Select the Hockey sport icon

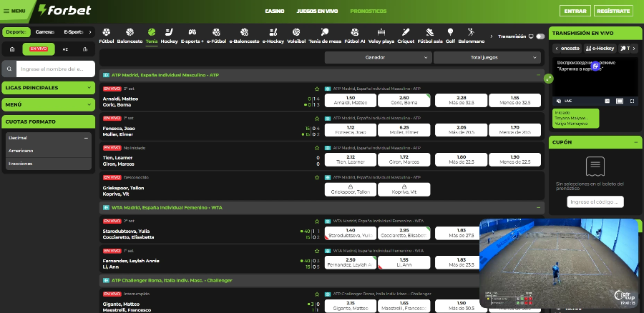click(x=169, y=36)
